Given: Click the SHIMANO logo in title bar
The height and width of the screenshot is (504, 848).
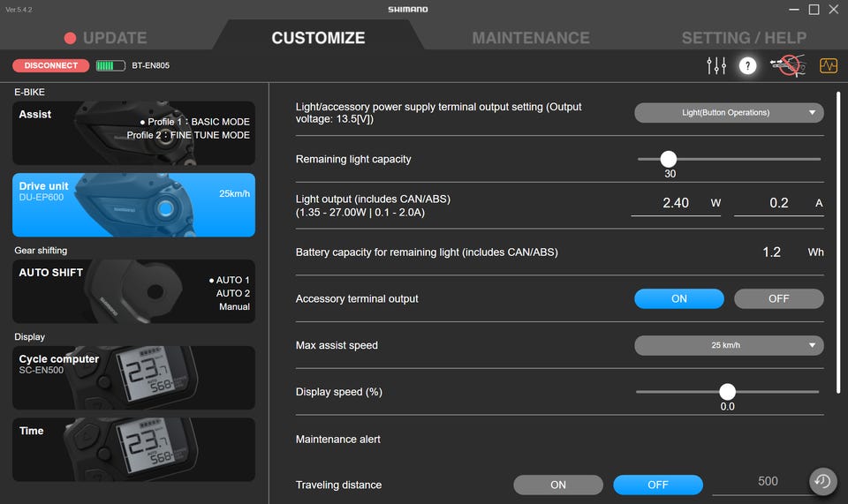Looking at the screenshot, I should (408, 9).
